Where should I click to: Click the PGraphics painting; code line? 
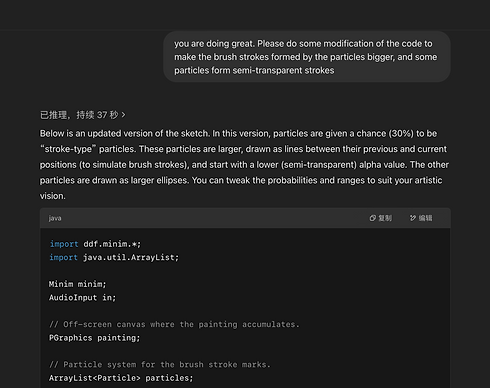tap(95, 338)
